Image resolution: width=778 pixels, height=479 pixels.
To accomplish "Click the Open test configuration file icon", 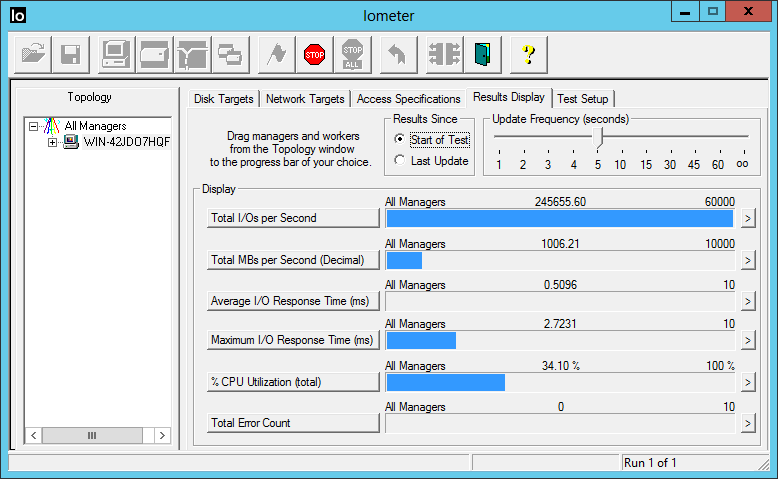I will pyautogui.click(x=34, y=54).
